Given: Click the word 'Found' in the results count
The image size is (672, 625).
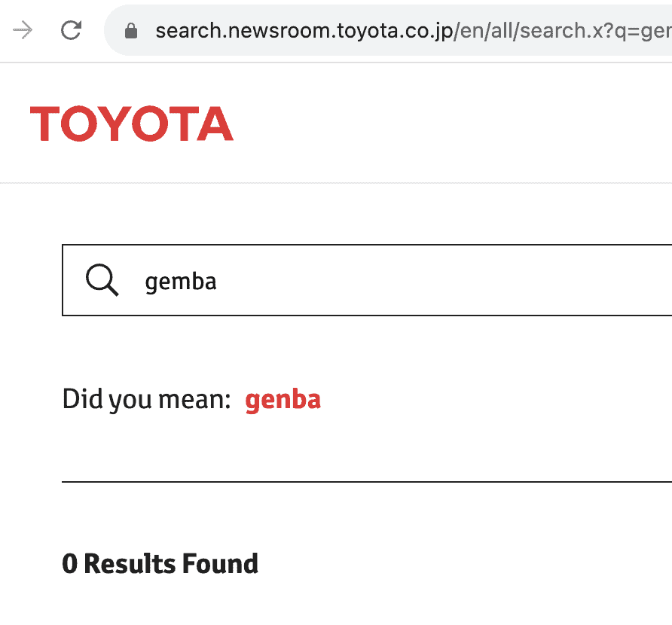Looking at the screenshot, I should (220, 563).
